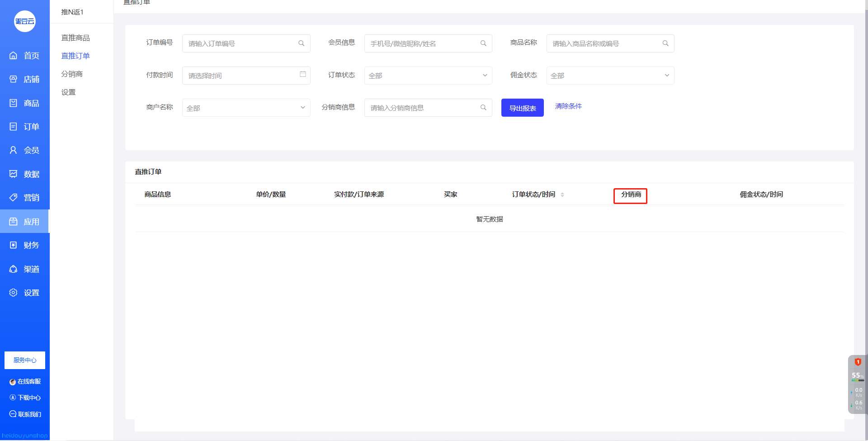Open the 服务中心 button

[x=25, y=360]
